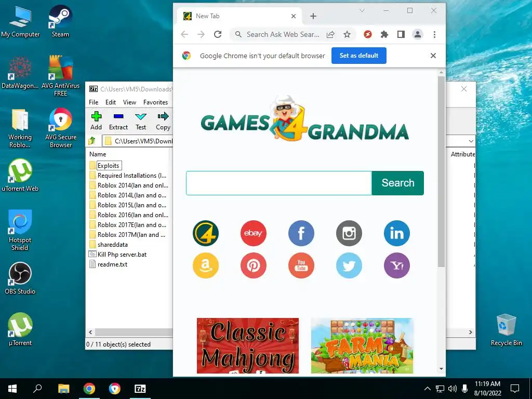This screenshot has height=399, width=532.
Task: Open the 7-Zip Edit menu
Action: pos(111,102)
